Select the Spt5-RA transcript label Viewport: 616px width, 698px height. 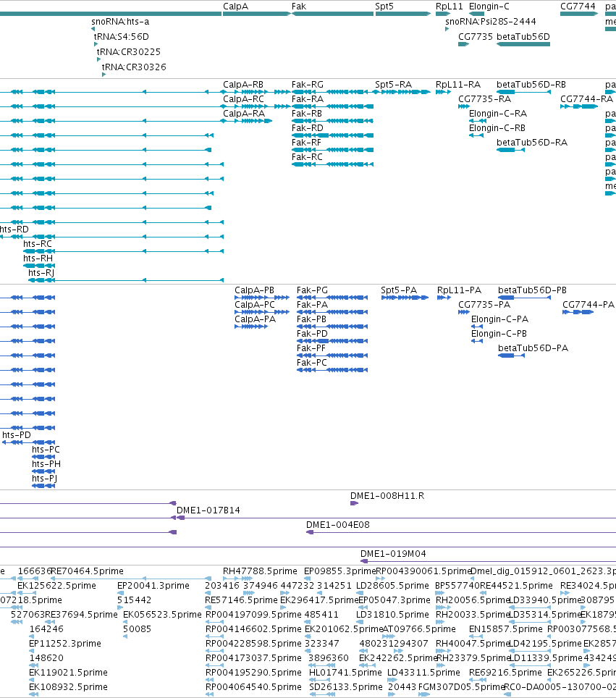394,85
